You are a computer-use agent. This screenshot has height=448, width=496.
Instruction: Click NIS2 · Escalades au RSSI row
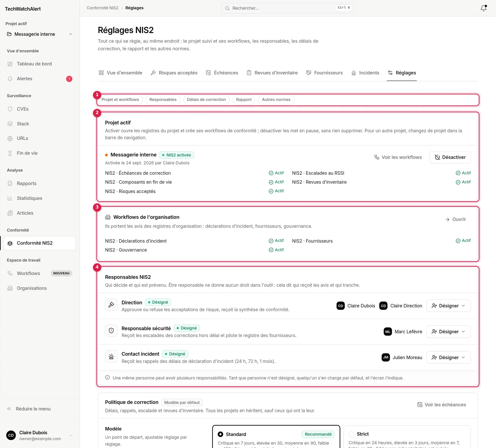point(381,173)
